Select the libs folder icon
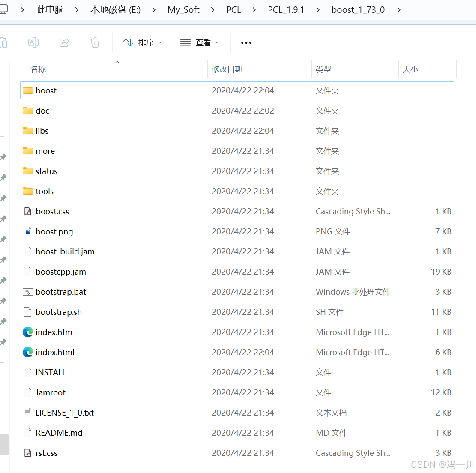This screenshot has width=476, height=473. coord(27,131)
